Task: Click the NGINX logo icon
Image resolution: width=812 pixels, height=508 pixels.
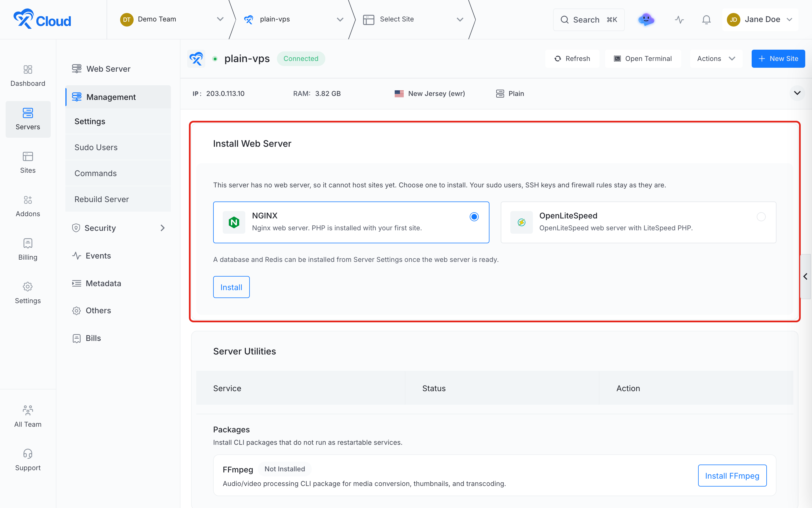Action: pyautogui.click(x=234, y=222)
